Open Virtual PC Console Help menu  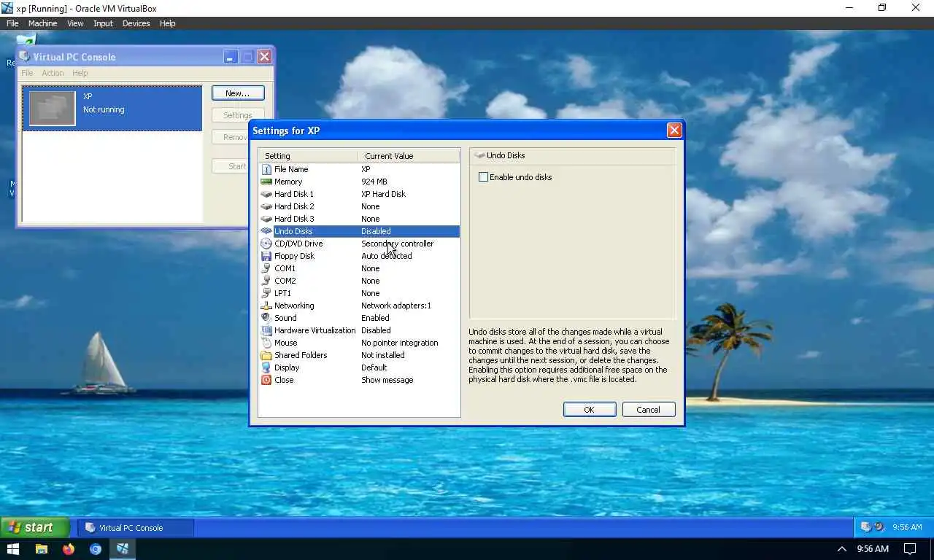tap(80, 73)
